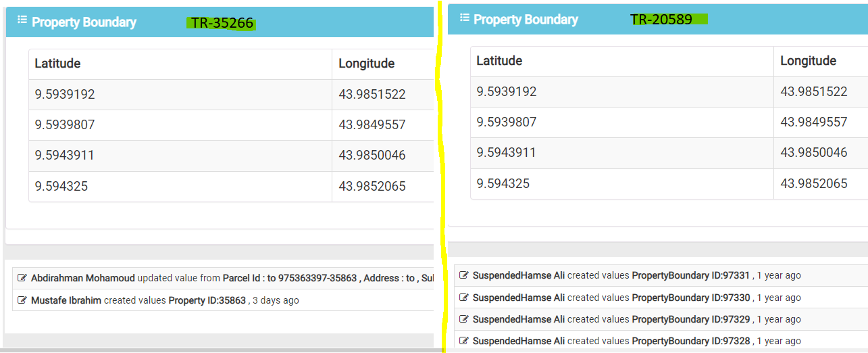Screen dimensions: 868x353
Task: Click edit icon next to Mustafe Ibrahim entry
Action: coord(22,300)
